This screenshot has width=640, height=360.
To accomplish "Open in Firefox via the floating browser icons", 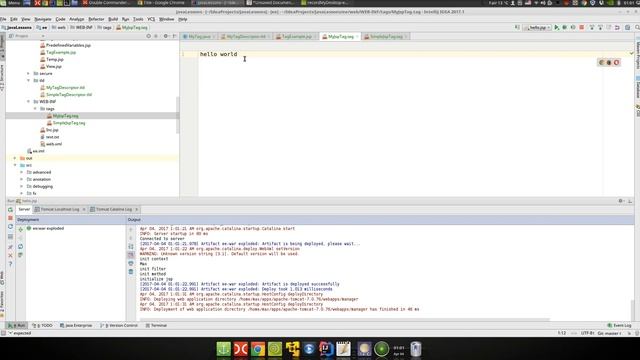I will [x=609, y=62].
